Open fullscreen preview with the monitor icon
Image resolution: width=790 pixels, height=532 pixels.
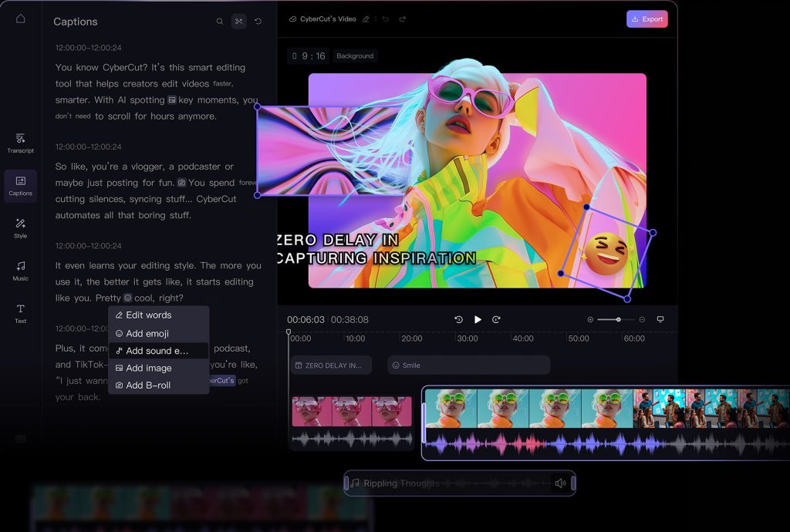coord(660,318)
